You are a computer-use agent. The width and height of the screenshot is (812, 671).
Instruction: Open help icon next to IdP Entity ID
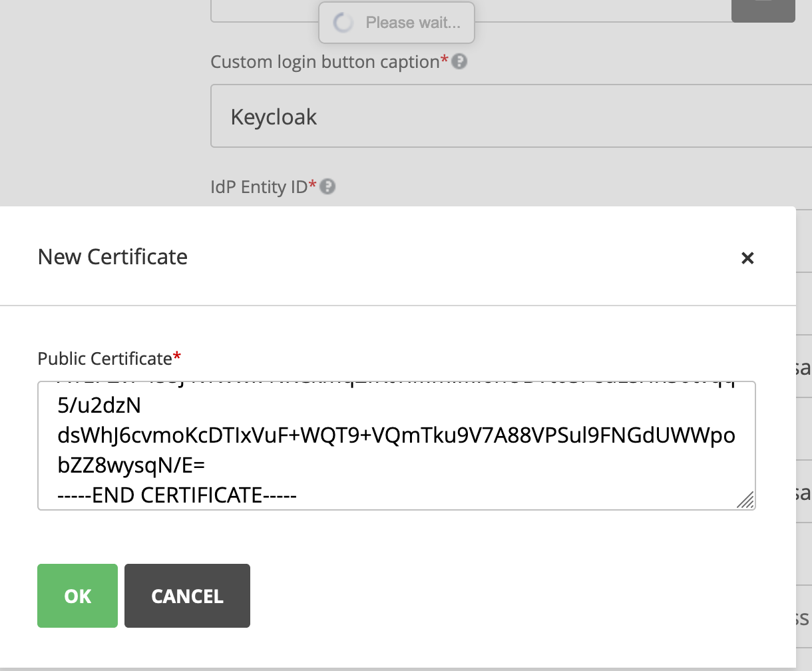(327, 187)
